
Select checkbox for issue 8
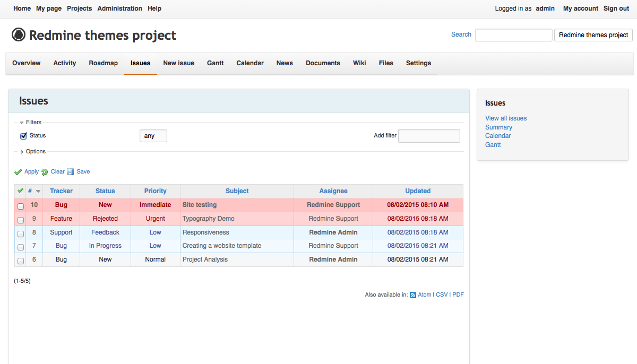21,233
